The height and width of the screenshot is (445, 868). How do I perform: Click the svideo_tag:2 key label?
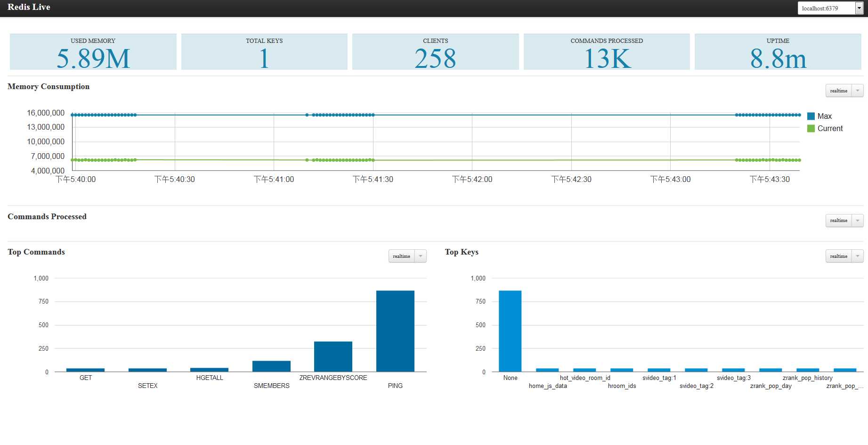coord(697,386)
